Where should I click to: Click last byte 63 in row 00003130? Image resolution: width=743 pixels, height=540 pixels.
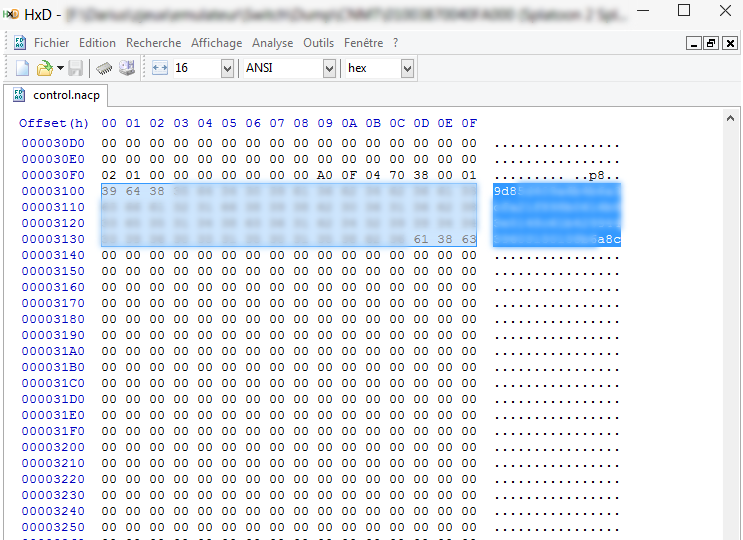coord(469,239)
